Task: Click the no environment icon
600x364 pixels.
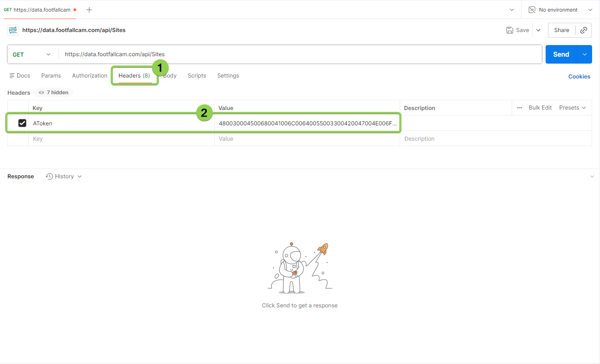Action: 532,10
